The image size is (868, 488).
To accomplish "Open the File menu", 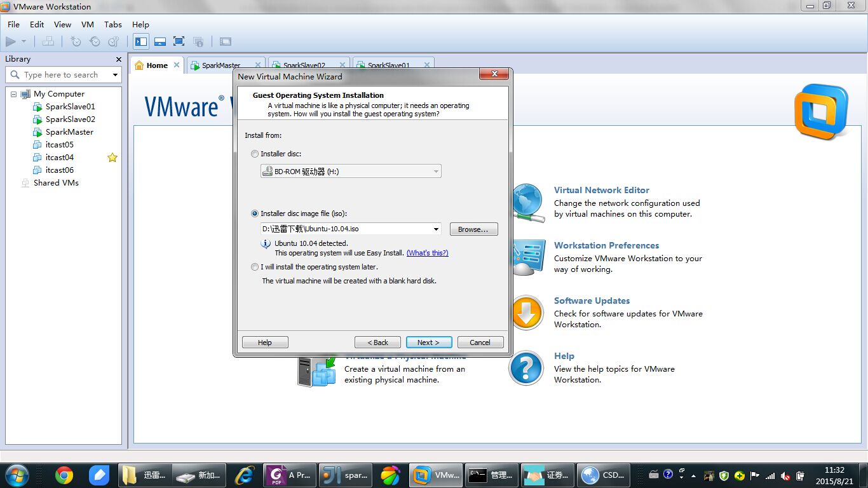I will point(13,24).
